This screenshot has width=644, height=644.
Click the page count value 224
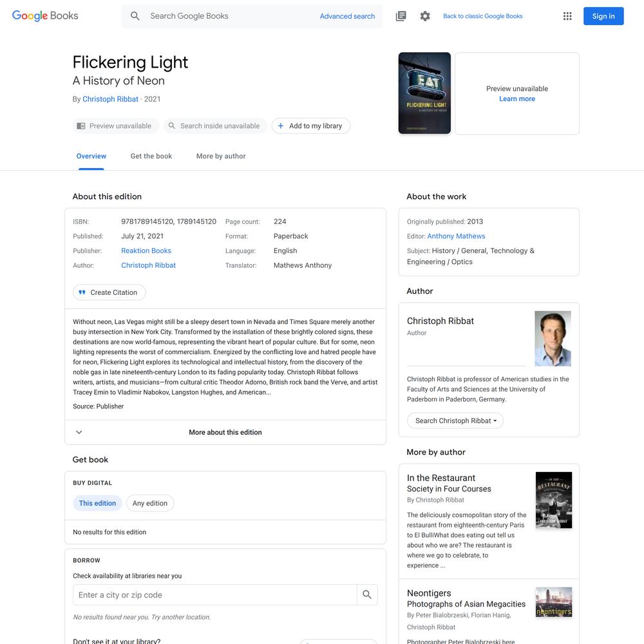(279, 222)
